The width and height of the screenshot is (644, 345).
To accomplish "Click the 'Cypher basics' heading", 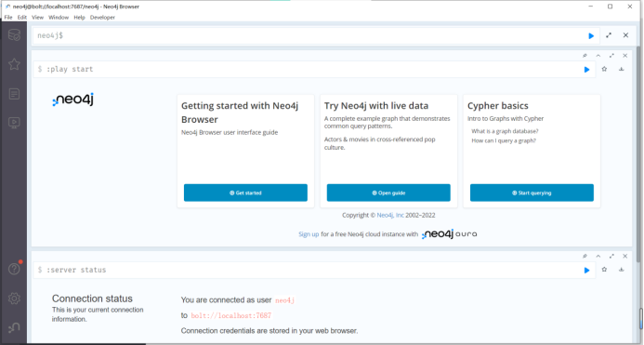I will [x=498, y=106].
